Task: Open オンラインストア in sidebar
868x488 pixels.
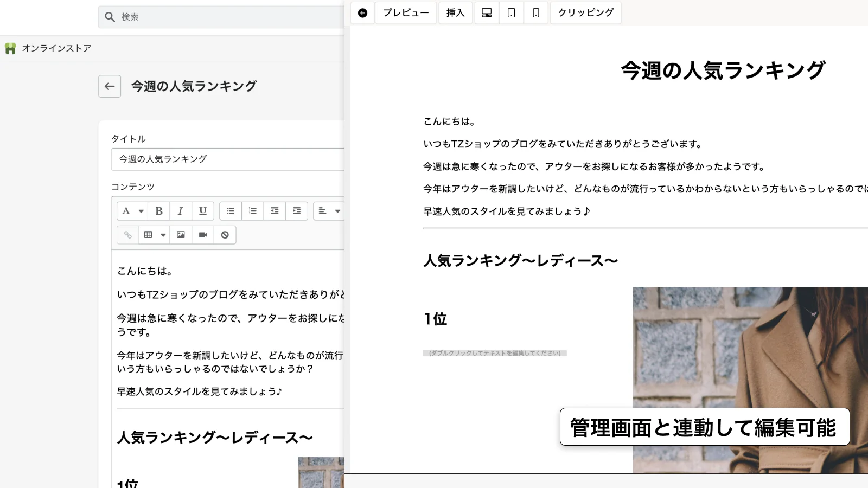Action: pyautogui.click(x=56, y=48)
